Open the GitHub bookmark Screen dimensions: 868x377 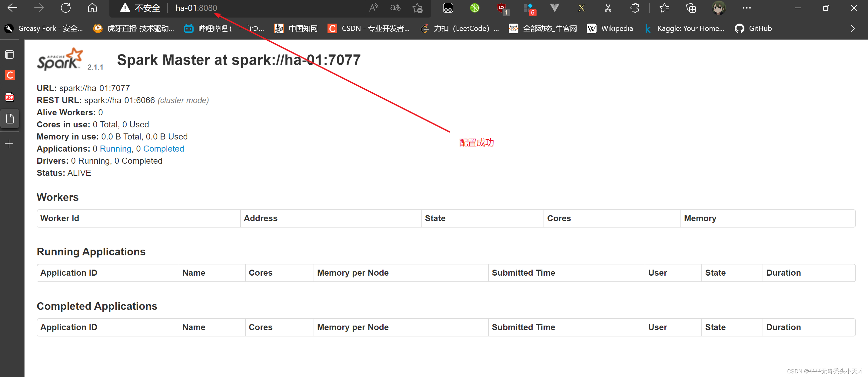[753, 28]
